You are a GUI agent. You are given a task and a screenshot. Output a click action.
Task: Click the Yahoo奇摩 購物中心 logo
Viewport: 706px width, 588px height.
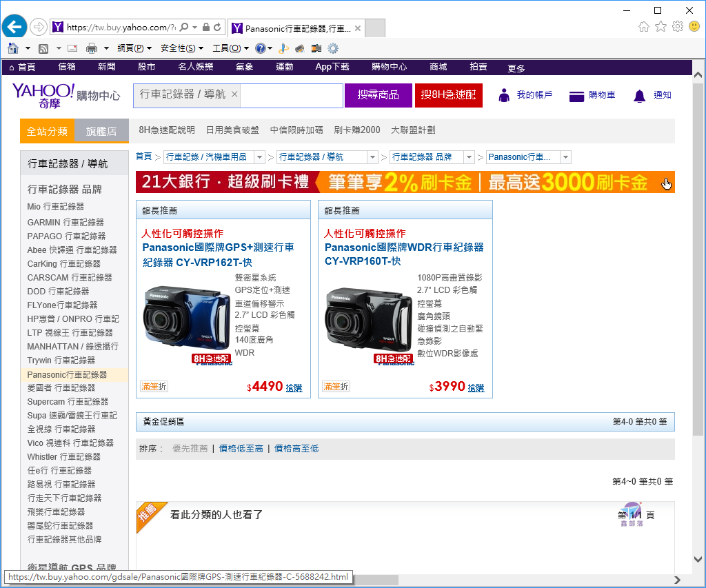coord(66,95)
